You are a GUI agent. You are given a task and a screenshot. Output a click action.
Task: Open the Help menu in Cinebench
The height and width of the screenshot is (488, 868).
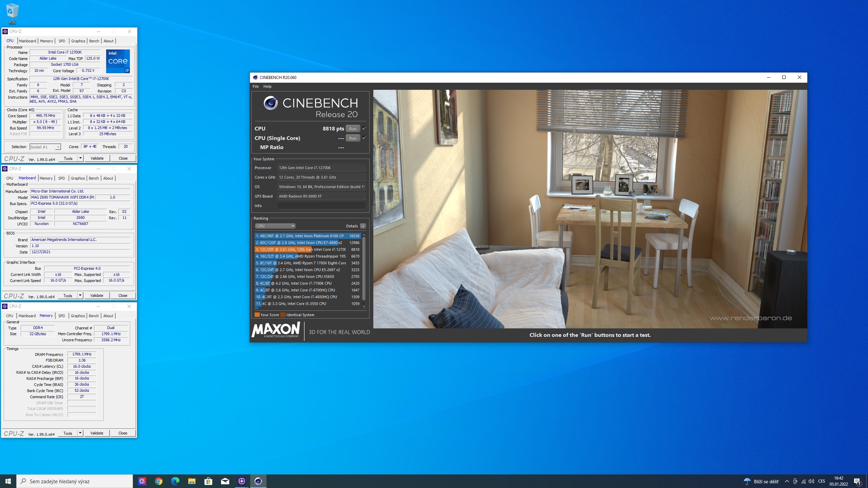tap(268, 86)
